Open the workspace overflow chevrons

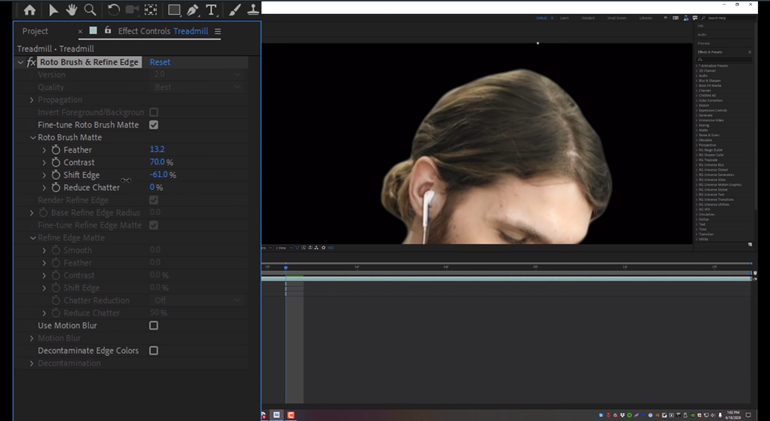(665, 18)
